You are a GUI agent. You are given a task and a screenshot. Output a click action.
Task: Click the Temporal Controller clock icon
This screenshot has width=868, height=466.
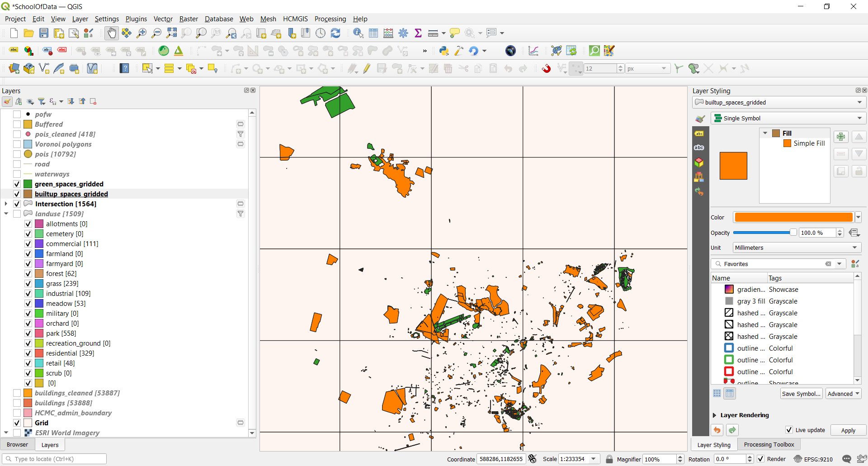321,33
